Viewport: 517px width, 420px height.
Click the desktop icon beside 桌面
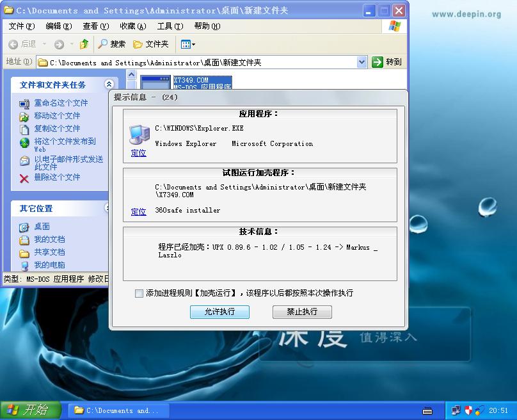click(24, 227)
